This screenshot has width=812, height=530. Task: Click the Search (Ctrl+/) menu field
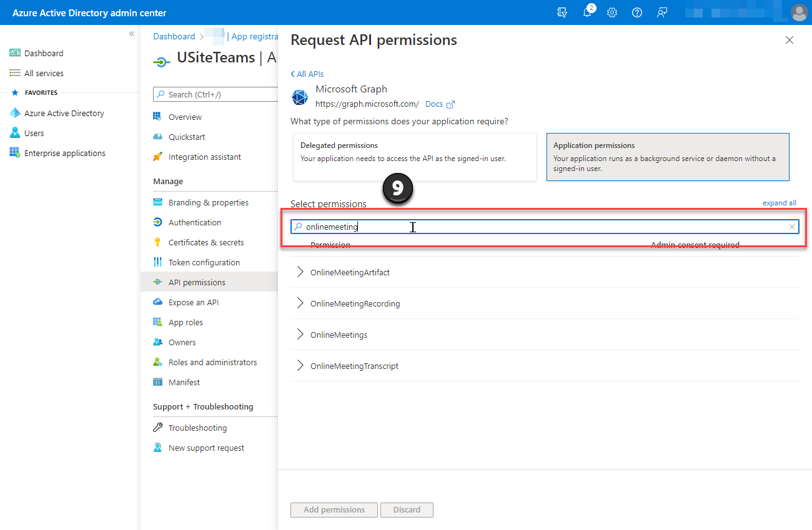click(x=215, y=94)
